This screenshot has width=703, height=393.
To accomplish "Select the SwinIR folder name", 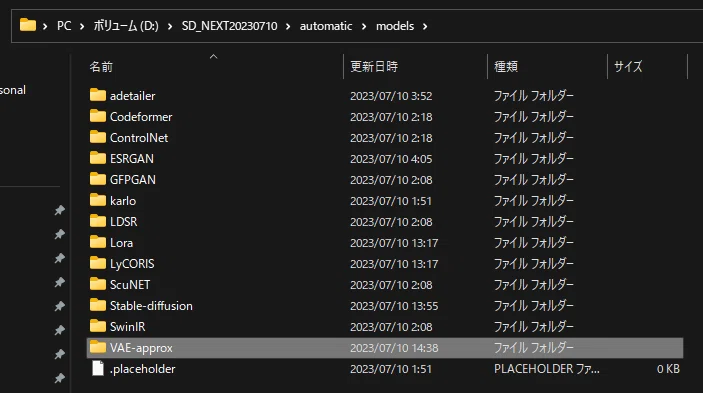I will pos(127,327).
